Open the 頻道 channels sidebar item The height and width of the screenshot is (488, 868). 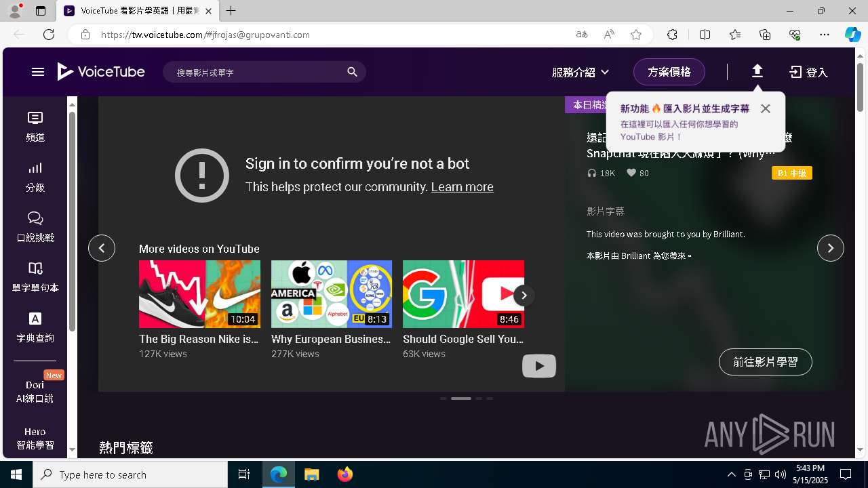[35, 127]
